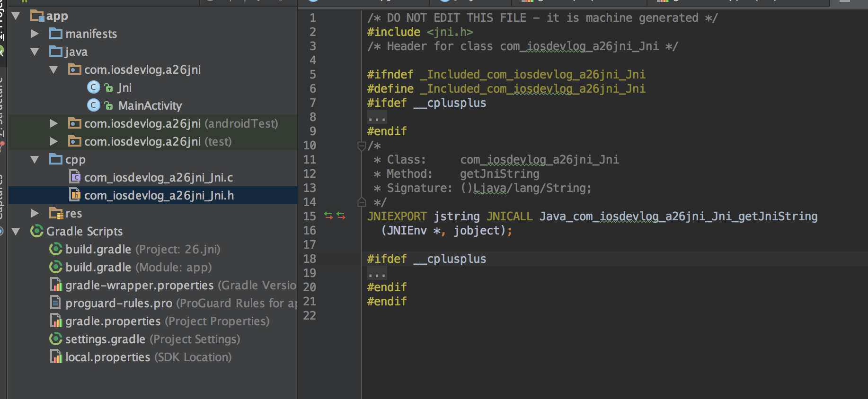This screenshot has height=399, width=868.
Task: Click the #include <jni.h> line
Action: point(420,32)
